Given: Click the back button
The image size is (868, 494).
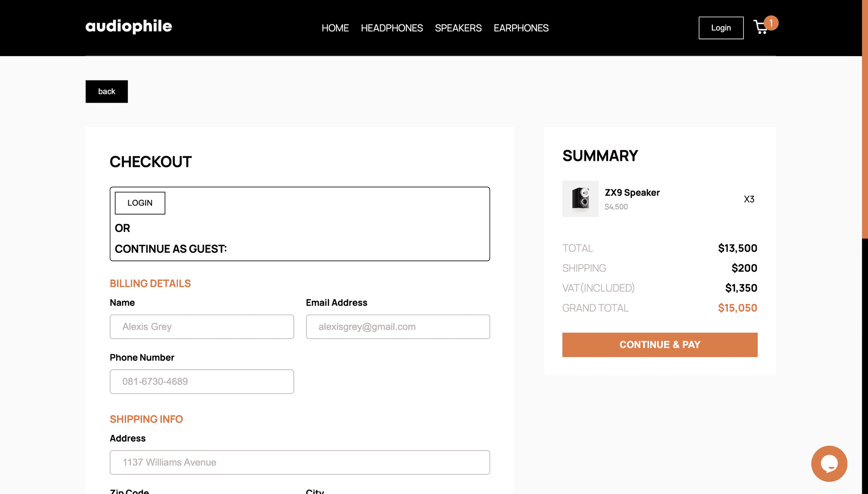Looking at the screenshot, I should [x=107, y=91].
